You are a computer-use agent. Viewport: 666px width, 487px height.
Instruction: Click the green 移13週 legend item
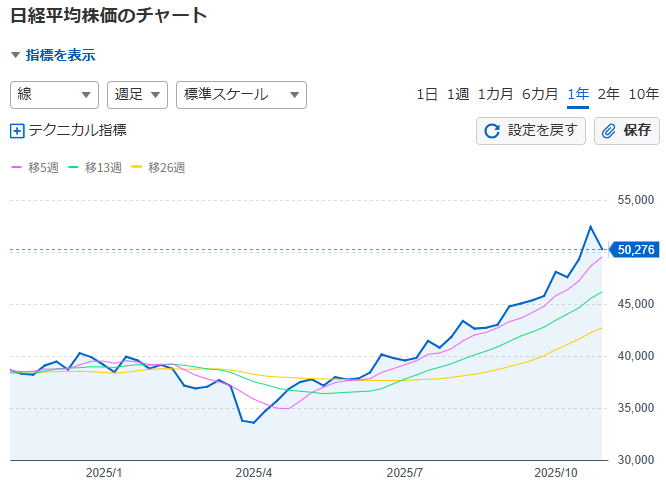point(95,168)
